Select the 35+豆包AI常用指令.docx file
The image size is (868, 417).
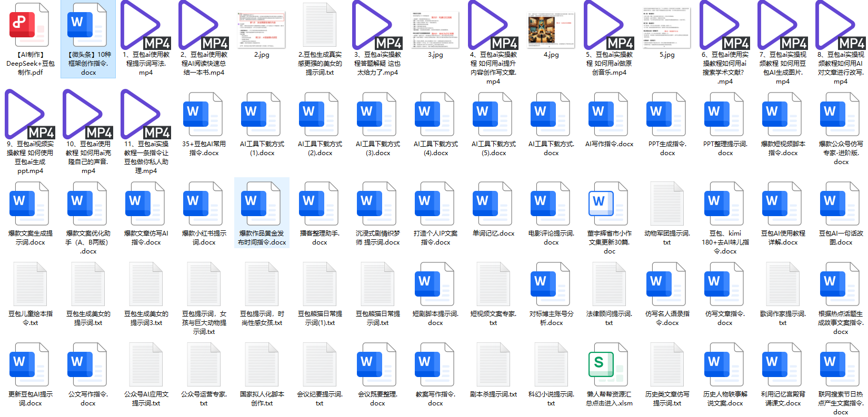coord(204,115)
